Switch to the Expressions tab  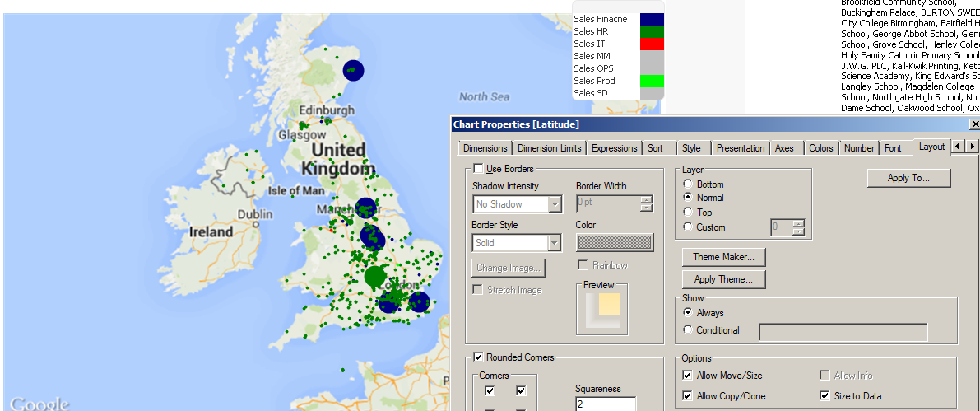[x=614, y=148]
